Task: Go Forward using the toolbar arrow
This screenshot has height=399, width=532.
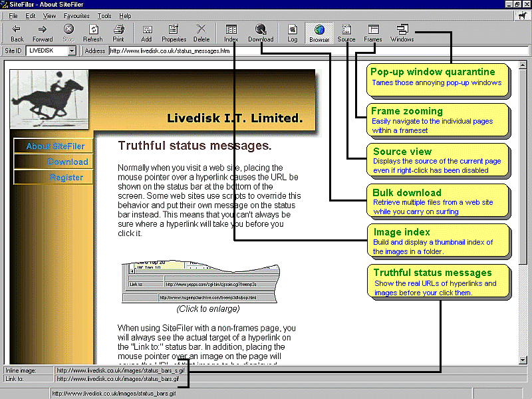Action: (x=43, y=33)
